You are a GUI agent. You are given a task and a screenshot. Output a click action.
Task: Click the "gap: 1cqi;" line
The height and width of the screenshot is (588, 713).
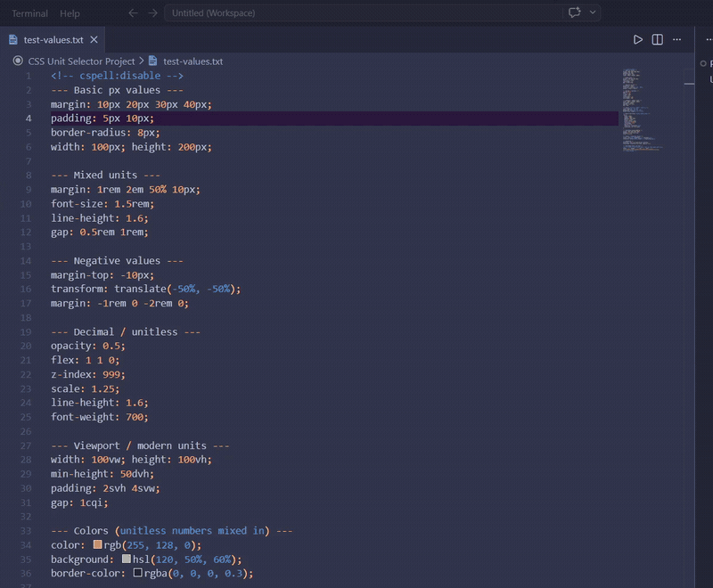[x=79, y=503]
